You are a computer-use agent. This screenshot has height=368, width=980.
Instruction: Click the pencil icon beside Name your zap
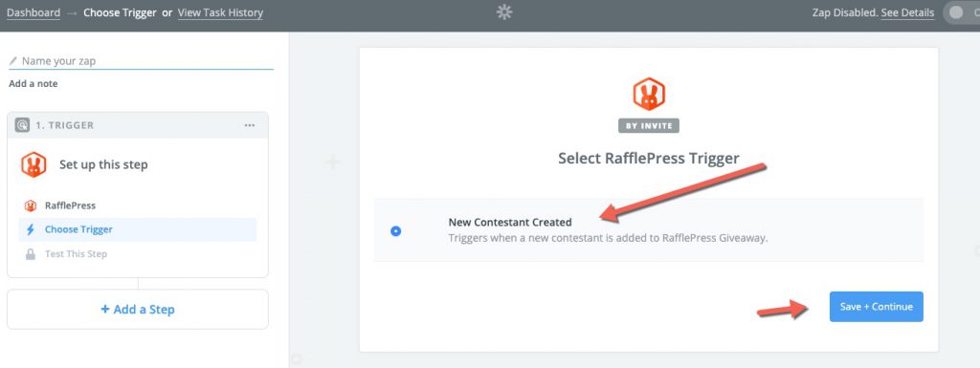[13, 61]
